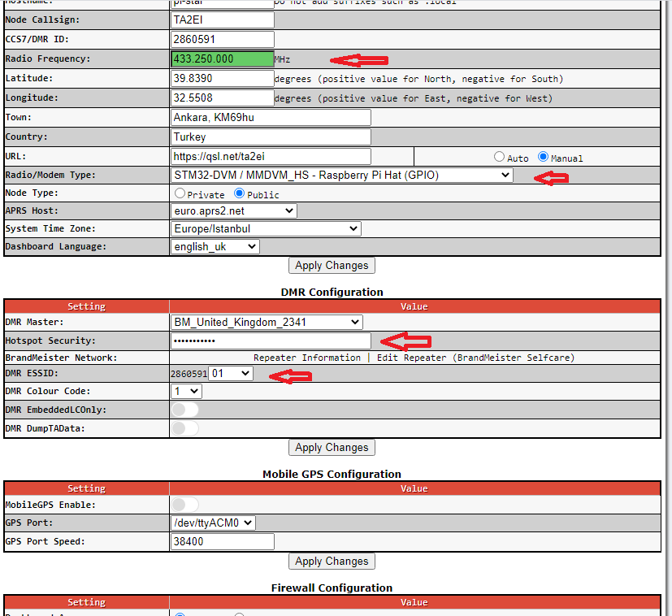Viewport: 672px width, 616px height.
Task: Click the latitude degrees hint text
Action: click(418, 79)
